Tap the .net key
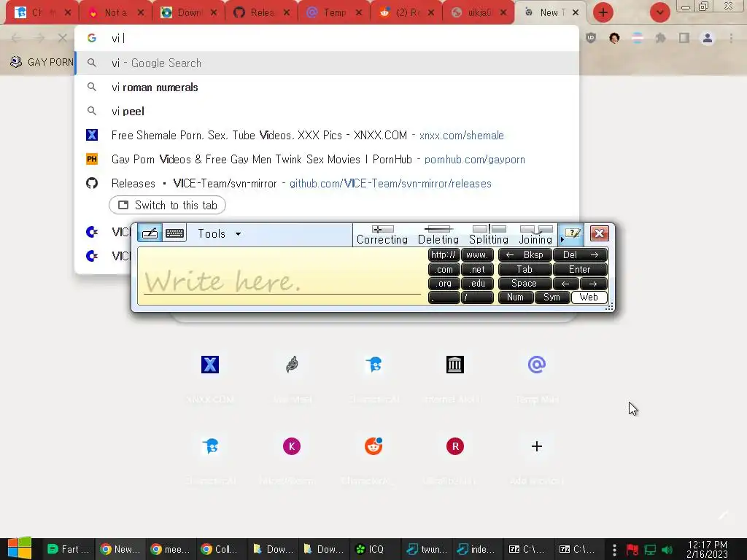The image size is (747, 560). [x=477, y=270]
